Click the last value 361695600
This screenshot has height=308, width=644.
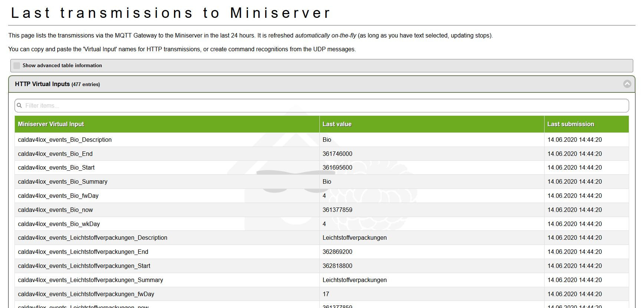[337, 168]
